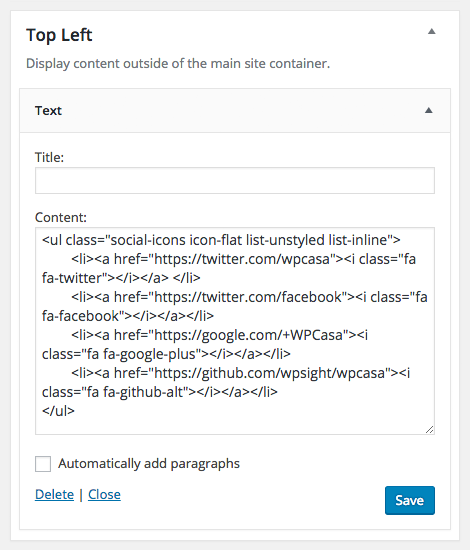470x550 pixels.
Task: Place cursor on the fa-google-plus class text
Action: point(149,354)
